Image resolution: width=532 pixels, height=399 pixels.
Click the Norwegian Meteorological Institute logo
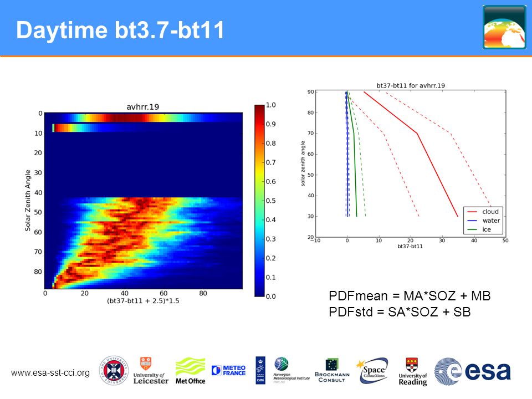click(x=291, y=370)
